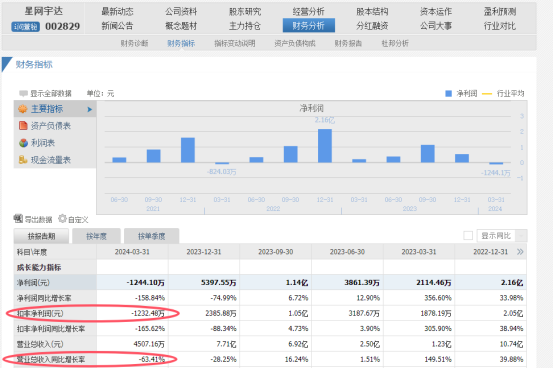Toggle the 行业平均 legend yellow line

point(487,94)
